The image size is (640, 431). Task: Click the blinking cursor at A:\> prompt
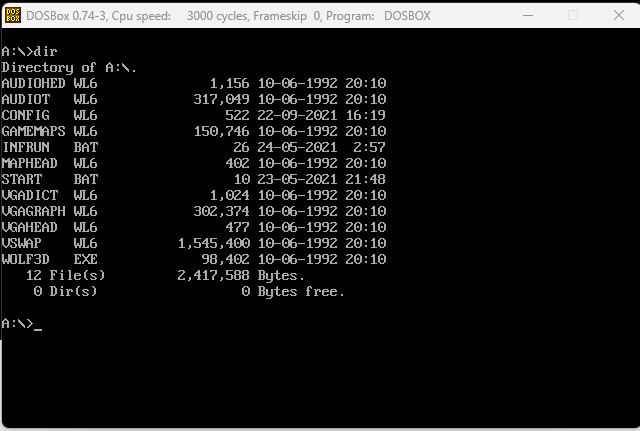pyautogui.click(x=38, y=326)
